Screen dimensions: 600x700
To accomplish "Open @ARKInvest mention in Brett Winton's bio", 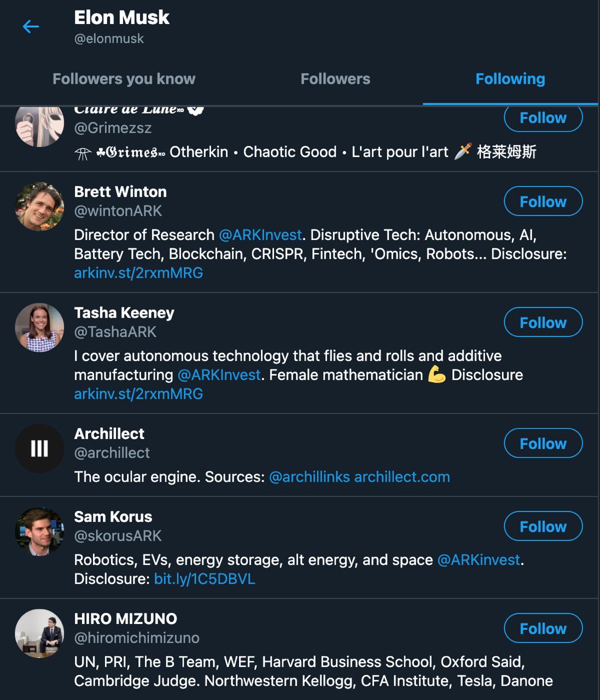I will point(260,235).
